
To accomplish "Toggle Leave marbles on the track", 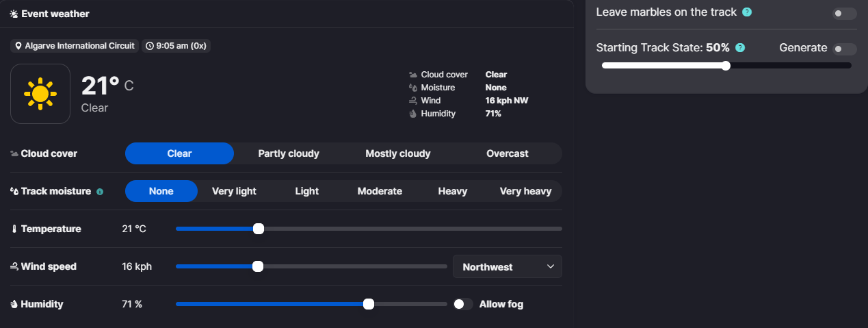I will (x=844, y=13).
